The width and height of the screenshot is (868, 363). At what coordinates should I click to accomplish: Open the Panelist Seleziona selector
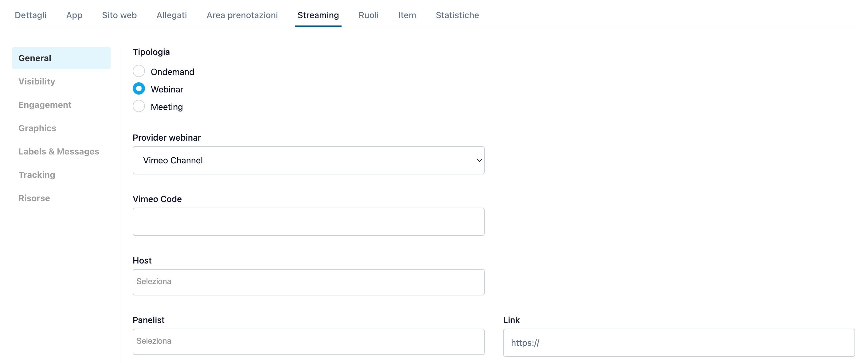pos(308,342)
